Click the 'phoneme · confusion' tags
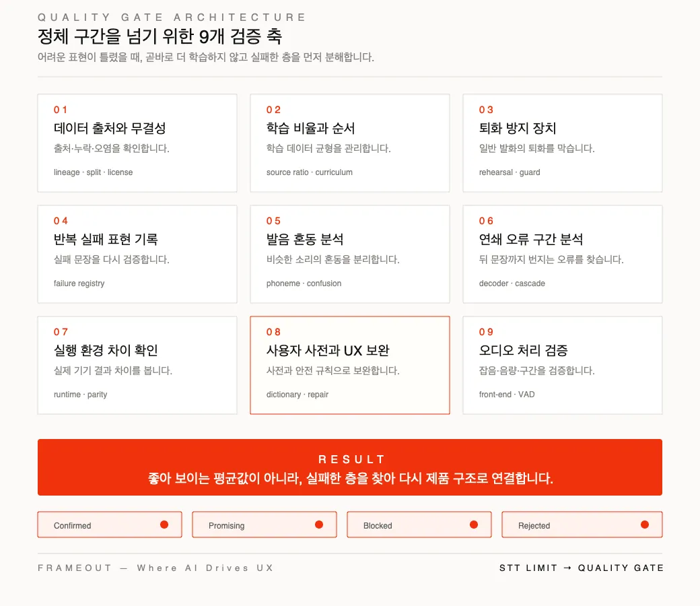This screenshot has width=700, height=606. coord(304,283)
